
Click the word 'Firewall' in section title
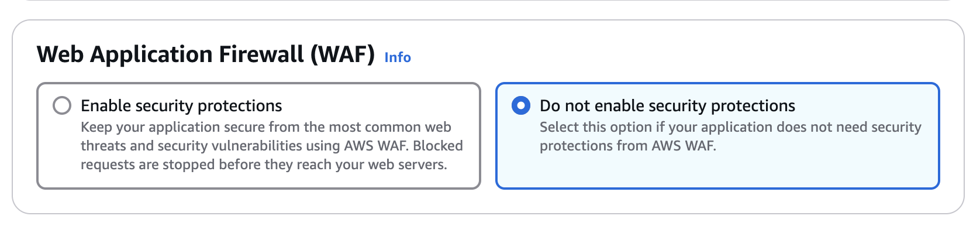[x=261, y=54]
